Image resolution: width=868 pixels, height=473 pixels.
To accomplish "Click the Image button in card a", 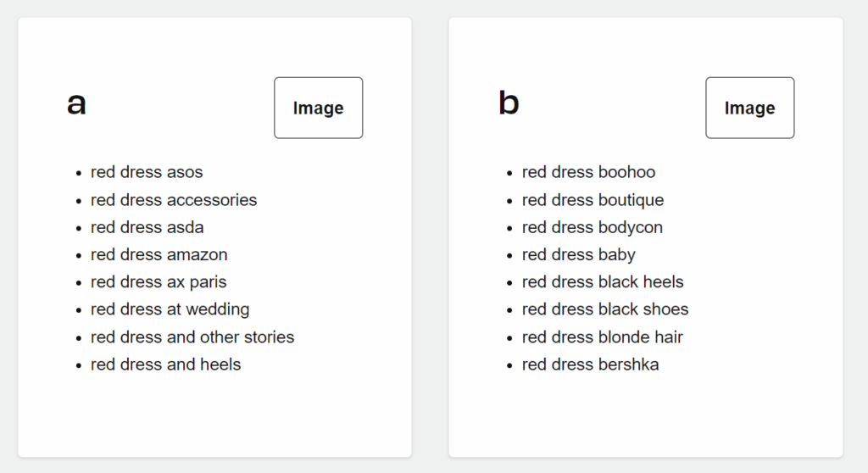I will (x=318, y=108).
